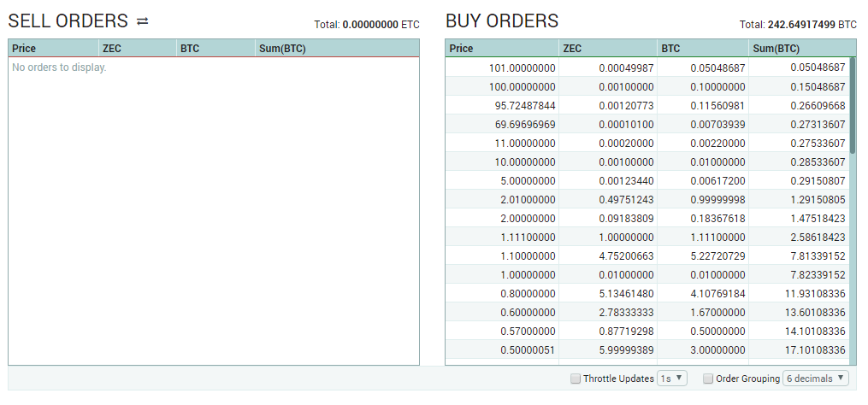Click the 17.10108336 sum cell
868x405 pixels.
pyautogui.click(x=799, y=349)
